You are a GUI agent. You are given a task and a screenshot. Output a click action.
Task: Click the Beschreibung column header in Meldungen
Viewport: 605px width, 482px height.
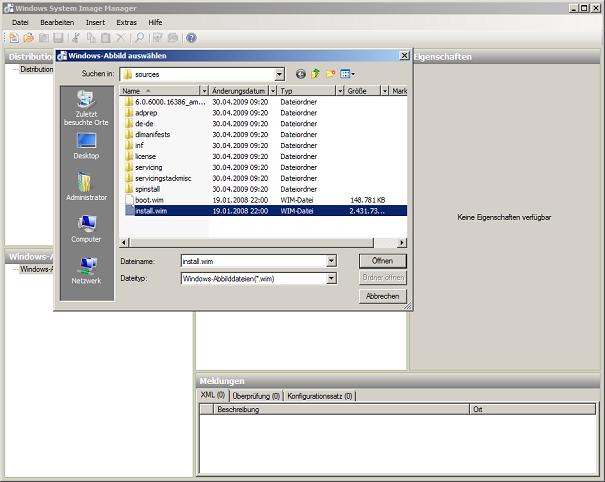341,409
